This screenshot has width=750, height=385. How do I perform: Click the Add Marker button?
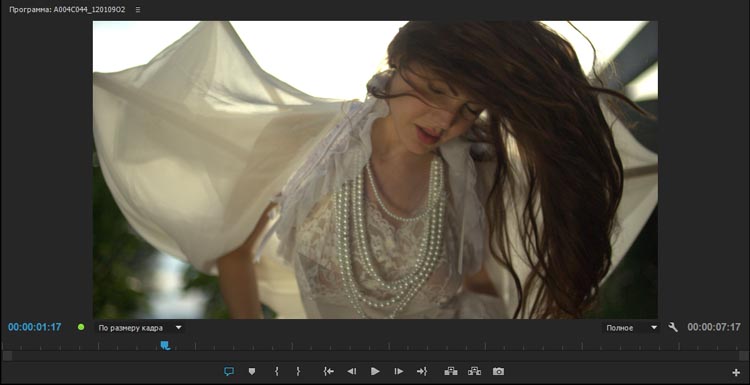[252, 371]
